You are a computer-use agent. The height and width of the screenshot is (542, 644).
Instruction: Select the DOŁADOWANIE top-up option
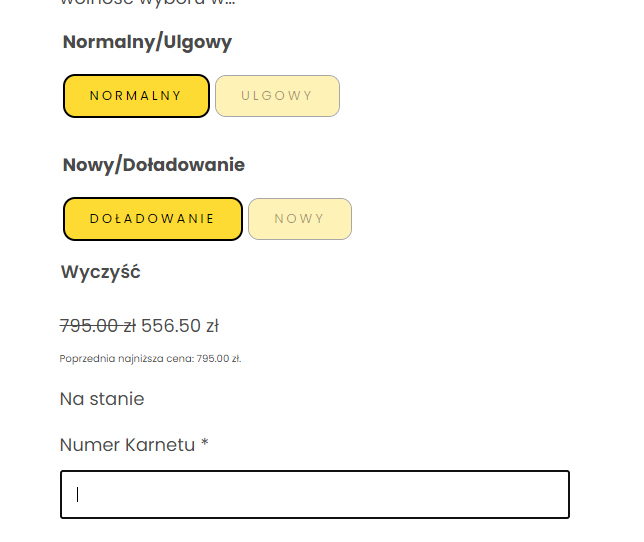pyautogui.click(x=152, y=219)
